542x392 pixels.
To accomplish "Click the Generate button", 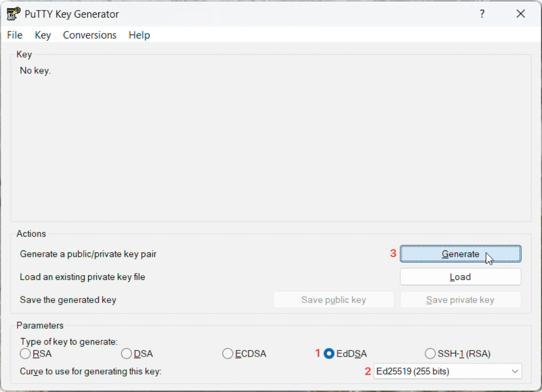I will [x=460, y=254].
